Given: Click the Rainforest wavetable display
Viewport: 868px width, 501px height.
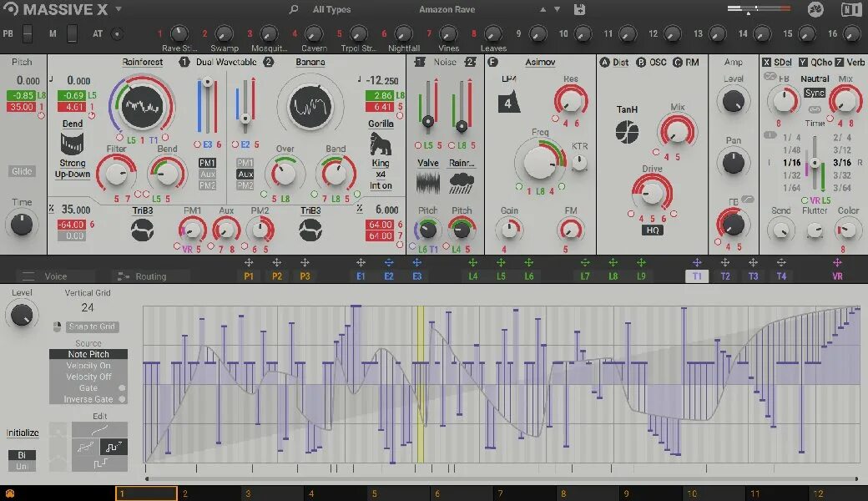Looking at the screenshot, I should point(142,106).
